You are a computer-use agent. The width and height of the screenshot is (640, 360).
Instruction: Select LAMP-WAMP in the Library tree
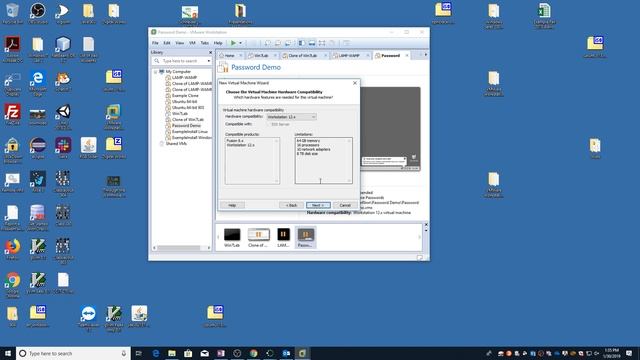pos(184,78)
